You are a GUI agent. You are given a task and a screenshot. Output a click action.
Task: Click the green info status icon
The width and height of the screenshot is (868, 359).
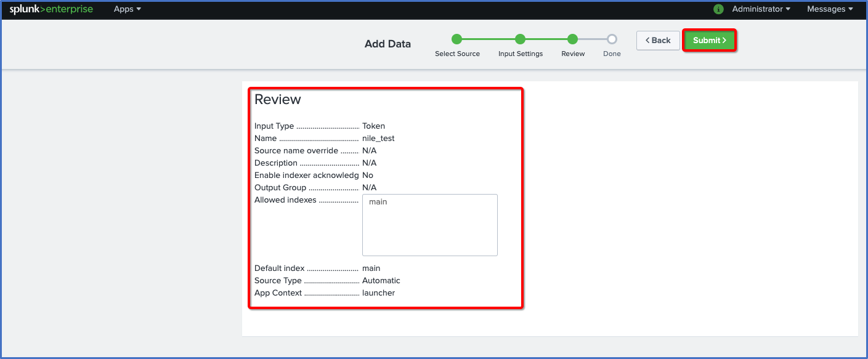[718, 9]
